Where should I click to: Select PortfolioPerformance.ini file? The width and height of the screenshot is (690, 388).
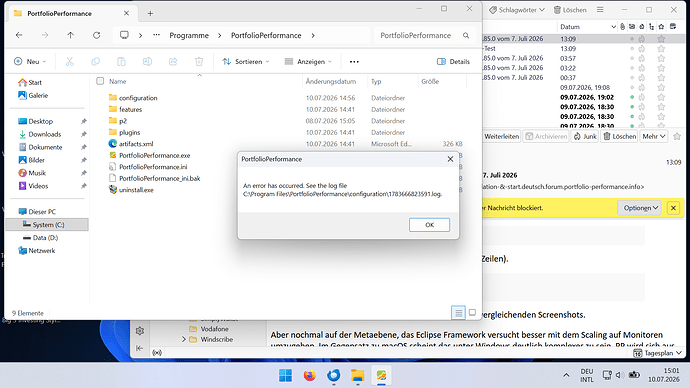(148, 167)
